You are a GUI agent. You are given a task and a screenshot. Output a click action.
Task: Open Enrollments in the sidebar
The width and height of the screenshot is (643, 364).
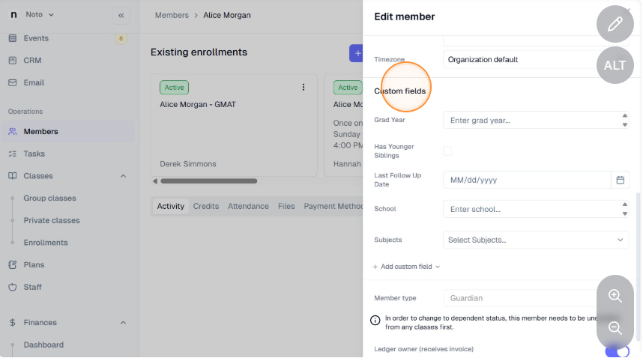pos(46,242)
